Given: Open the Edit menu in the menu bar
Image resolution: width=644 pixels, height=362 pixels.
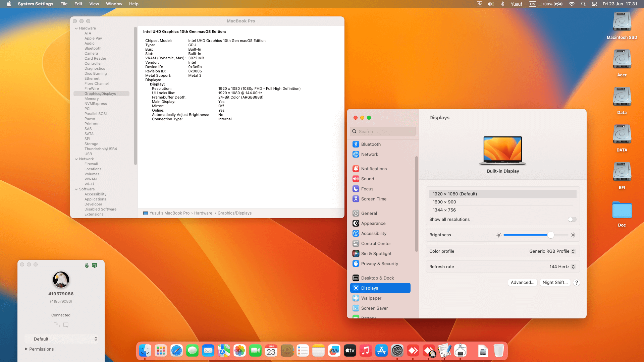Looking at the screenshot, I should (78, 4).
